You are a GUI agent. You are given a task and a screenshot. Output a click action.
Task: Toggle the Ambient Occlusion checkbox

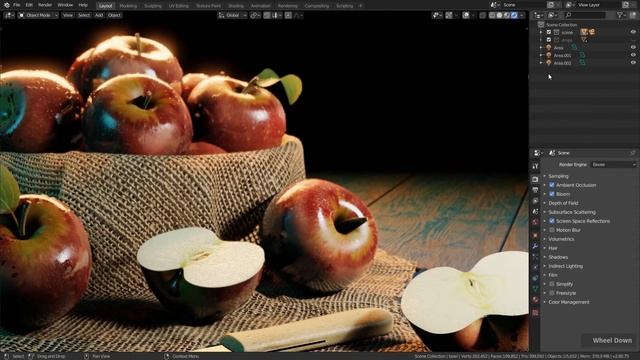pos(552,185)
